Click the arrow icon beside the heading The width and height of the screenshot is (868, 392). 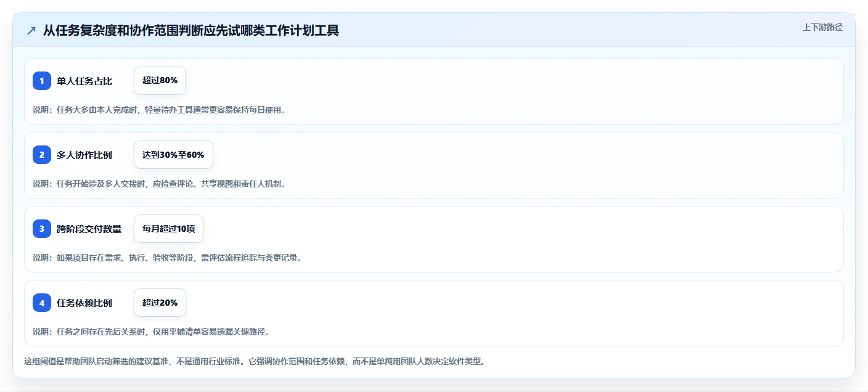[x=31, y=30]
